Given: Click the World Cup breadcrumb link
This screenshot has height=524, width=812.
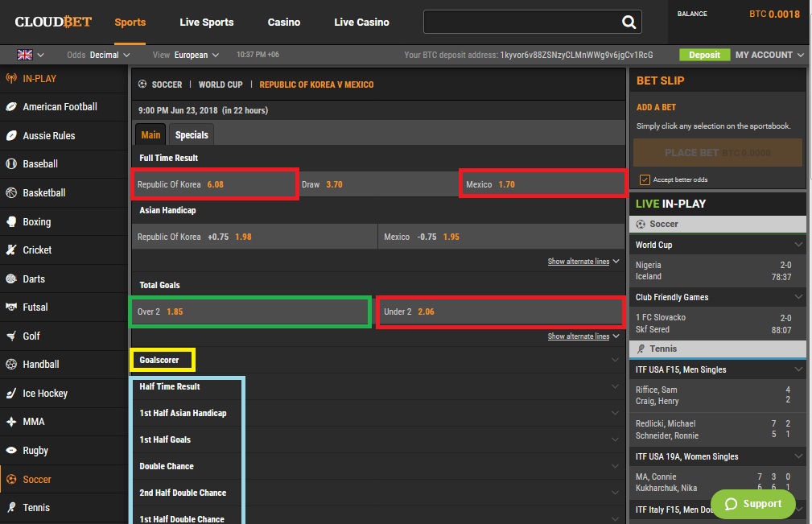Looking at the screenshot, I should (x=221, y=85).
